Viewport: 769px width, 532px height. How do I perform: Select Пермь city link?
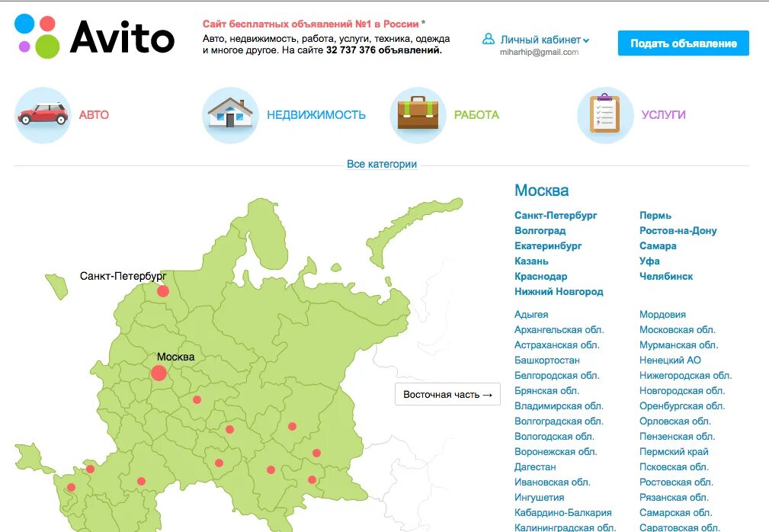[x=655, y=215]
